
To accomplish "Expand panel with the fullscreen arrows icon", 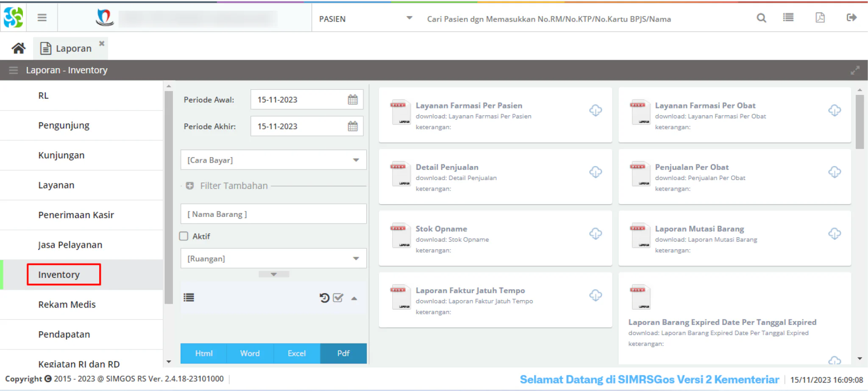I will tap(855, 70).
